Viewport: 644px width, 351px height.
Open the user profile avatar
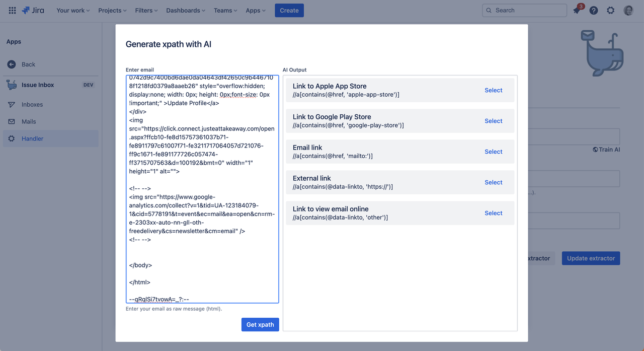[x=628, y=10]
